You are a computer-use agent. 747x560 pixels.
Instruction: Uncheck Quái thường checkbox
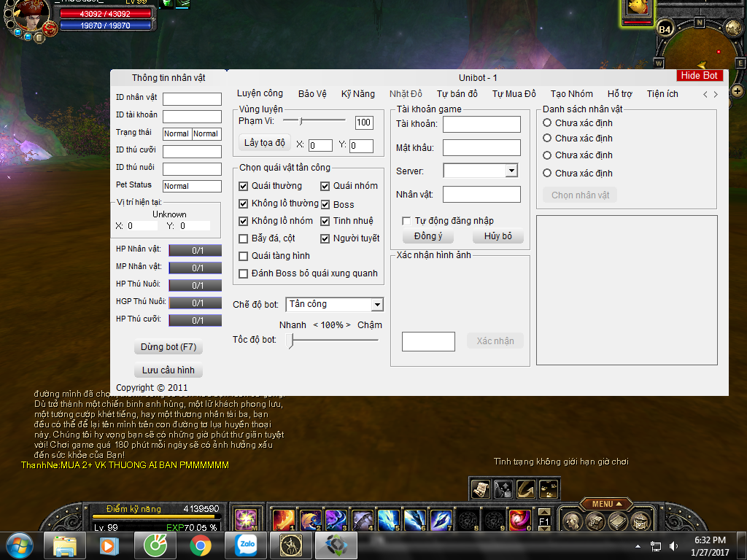pos(244,186)
